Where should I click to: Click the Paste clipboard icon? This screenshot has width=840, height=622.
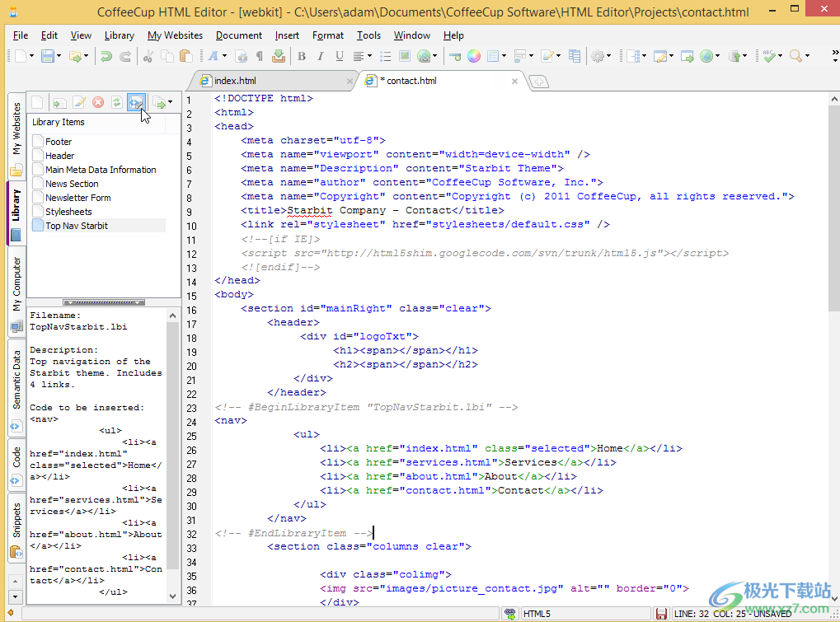click(186, 56)
